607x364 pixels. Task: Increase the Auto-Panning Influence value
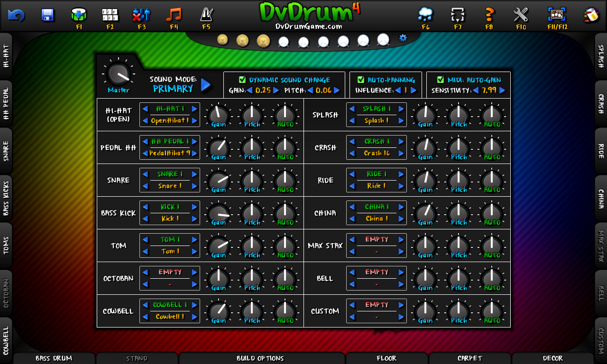[414, 90]
